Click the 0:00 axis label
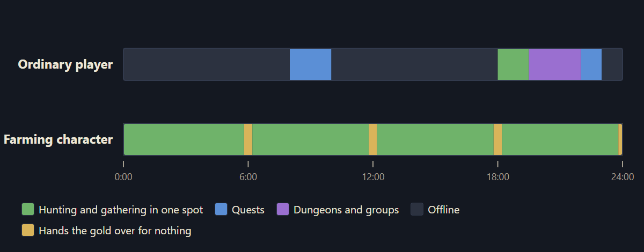This screenshot has width=644, height=252. point(123,176)
